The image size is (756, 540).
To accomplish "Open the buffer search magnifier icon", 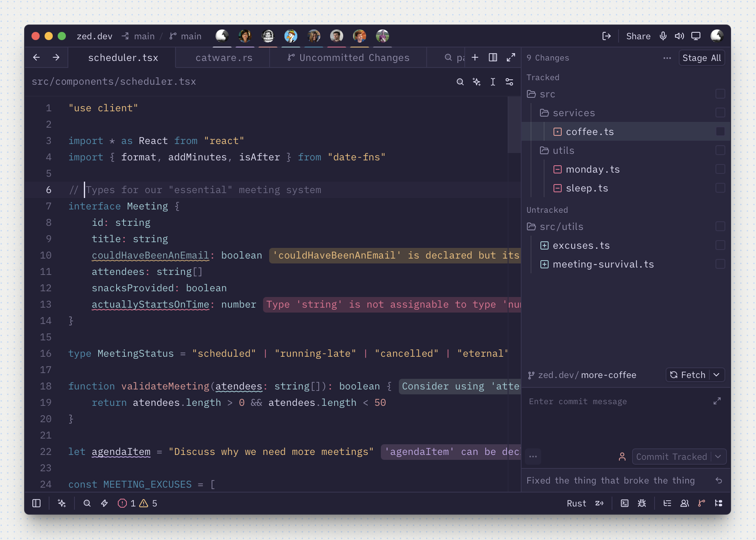I will pyautogui.click(x=460, y=82).
